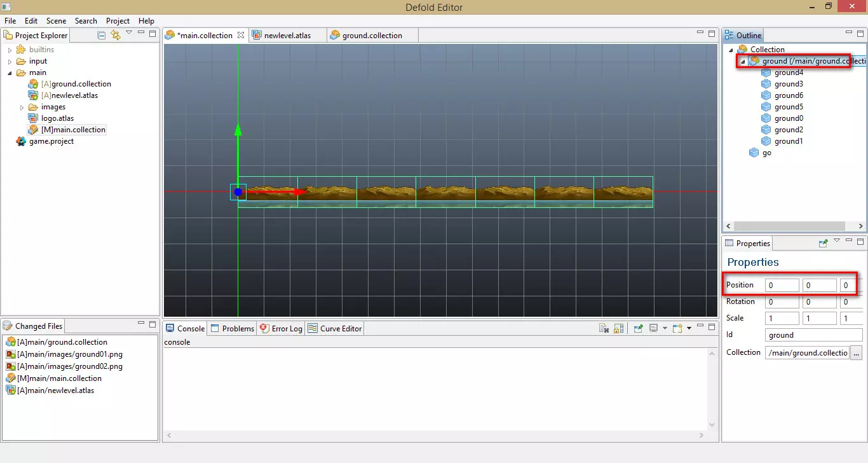
Task: Open the Scene menu
Action: [56, 21]
